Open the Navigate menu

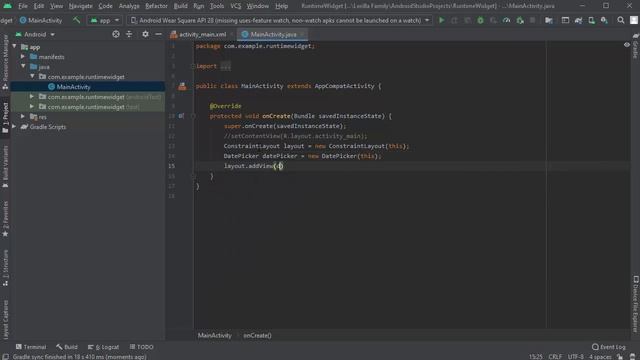pyautogui.click(x=80, y=6)
